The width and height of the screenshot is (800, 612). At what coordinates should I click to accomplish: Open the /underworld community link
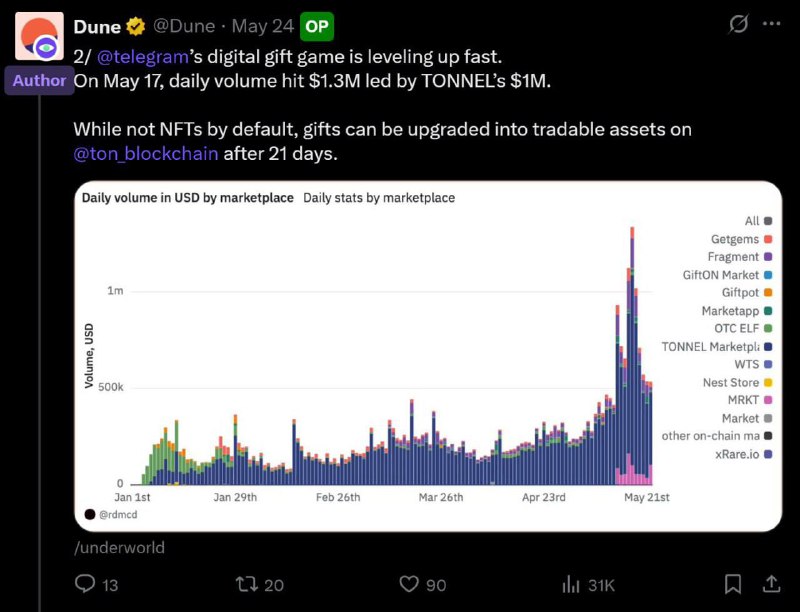coord(119,548)
